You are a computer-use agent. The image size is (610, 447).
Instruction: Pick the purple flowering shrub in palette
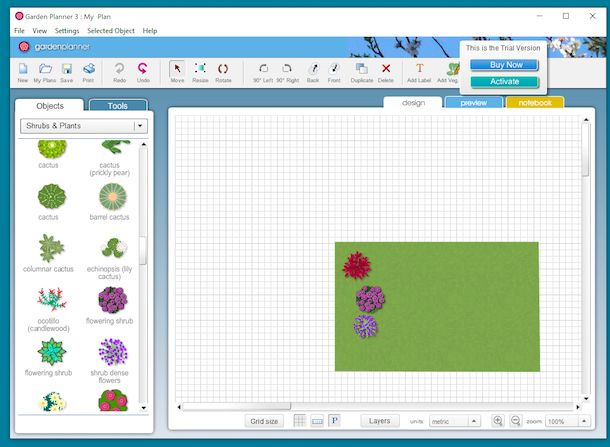tap(112, 300)
